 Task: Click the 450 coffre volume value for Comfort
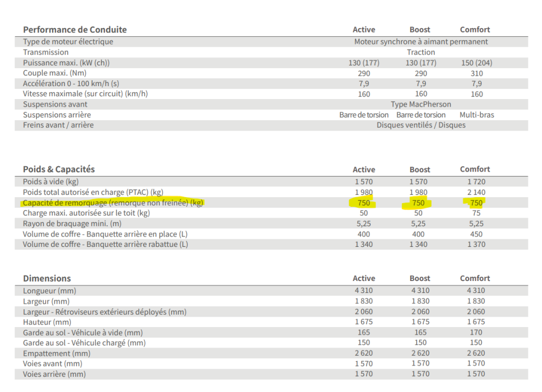tap(476, 234)
